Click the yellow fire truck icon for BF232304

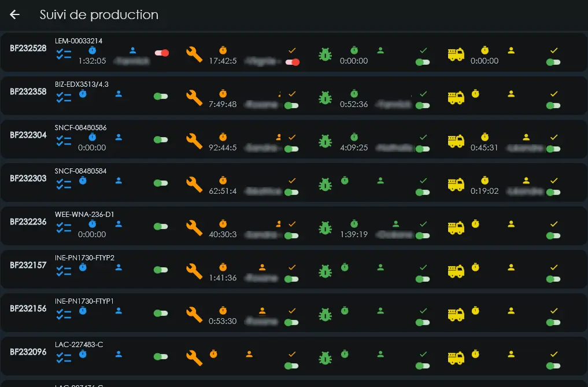[x=456, y=142]
